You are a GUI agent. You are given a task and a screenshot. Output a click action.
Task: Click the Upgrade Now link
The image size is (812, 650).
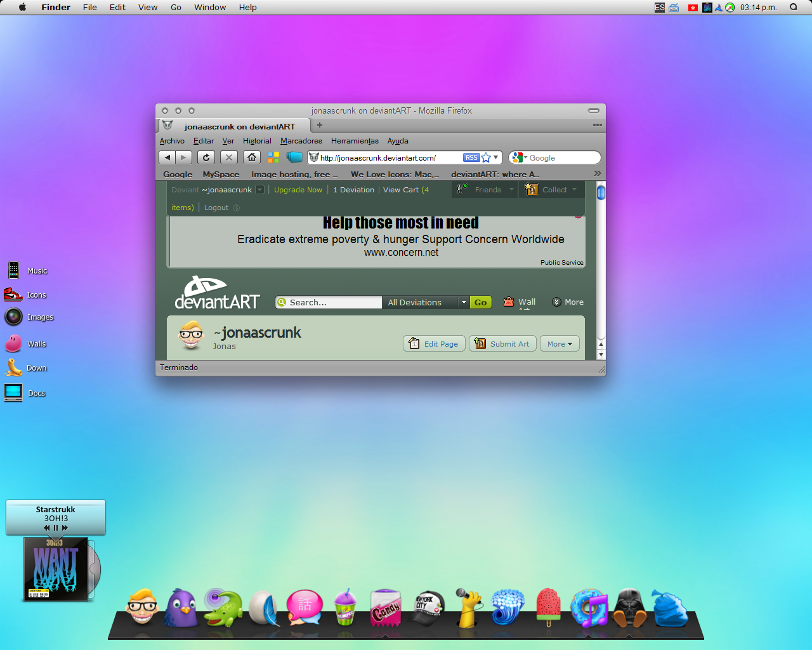[x=298, y=190]
